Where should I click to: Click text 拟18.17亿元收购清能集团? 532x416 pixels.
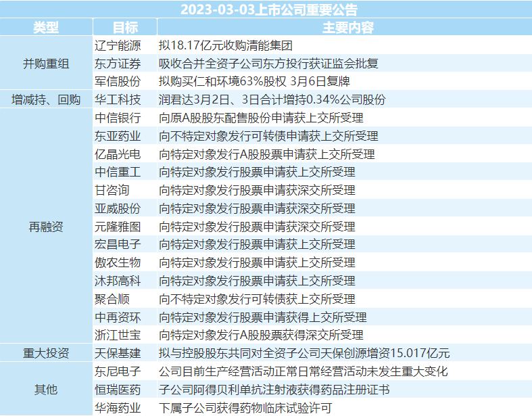pos(226,45)
